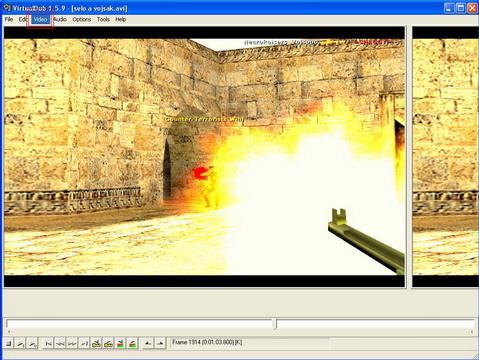Click the Stop playback button

coord(9,343)
